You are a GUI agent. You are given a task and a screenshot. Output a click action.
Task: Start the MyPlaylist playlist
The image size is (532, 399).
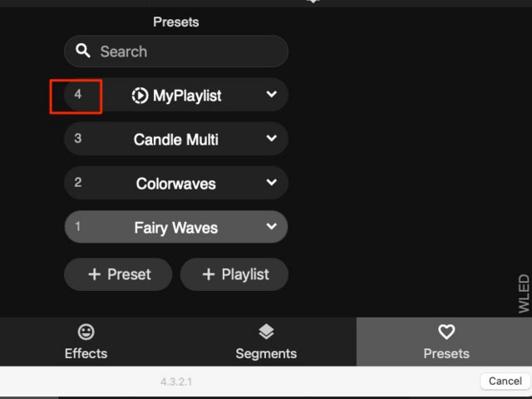187,96
